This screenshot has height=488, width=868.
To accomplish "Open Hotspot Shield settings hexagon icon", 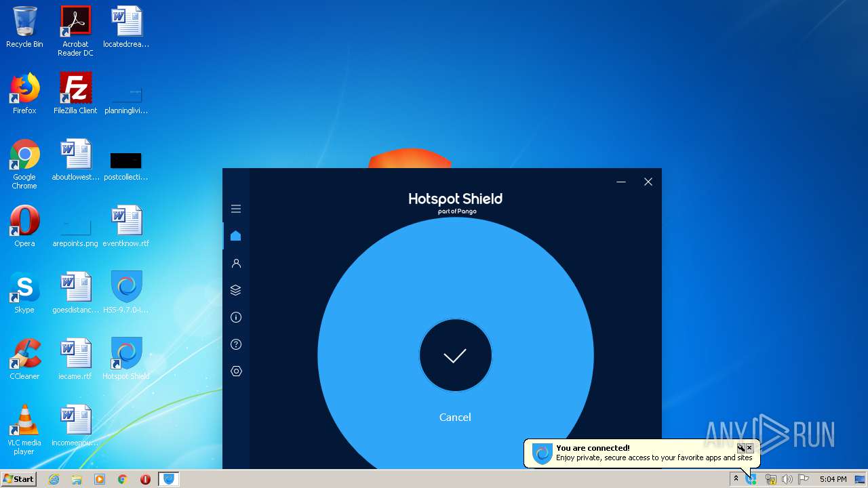I will 236,371.
